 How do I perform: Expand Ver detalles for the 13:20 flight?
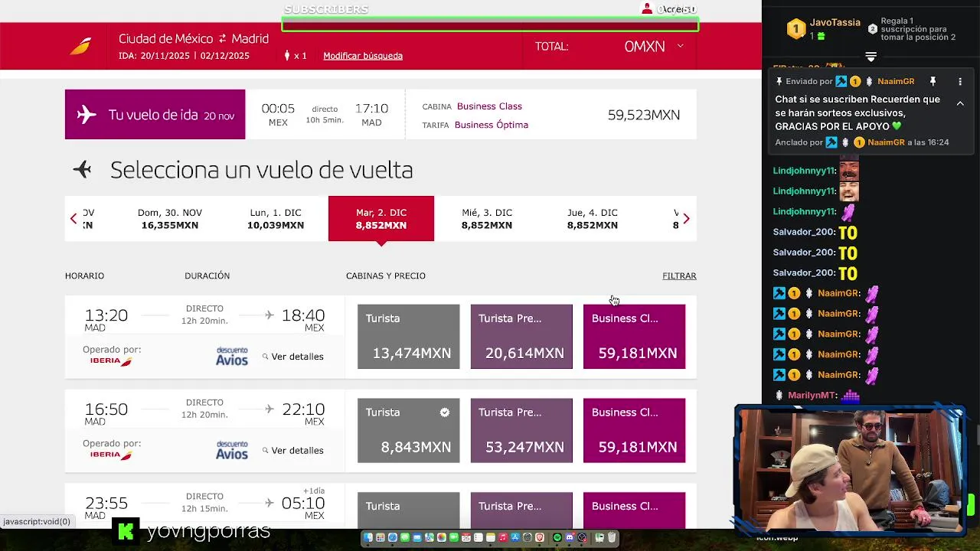point(293,357)
